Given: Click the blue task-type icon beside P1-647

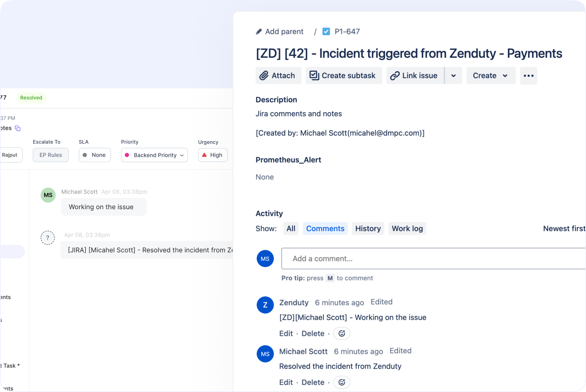Looking at the screenshot, I should coord(326,32).
